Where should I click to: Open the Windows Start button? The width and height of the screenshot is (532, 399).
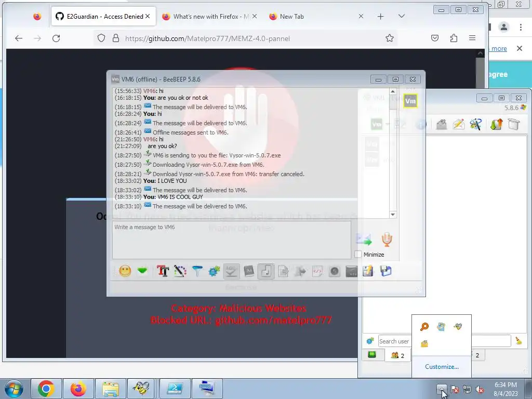(14, 389)
